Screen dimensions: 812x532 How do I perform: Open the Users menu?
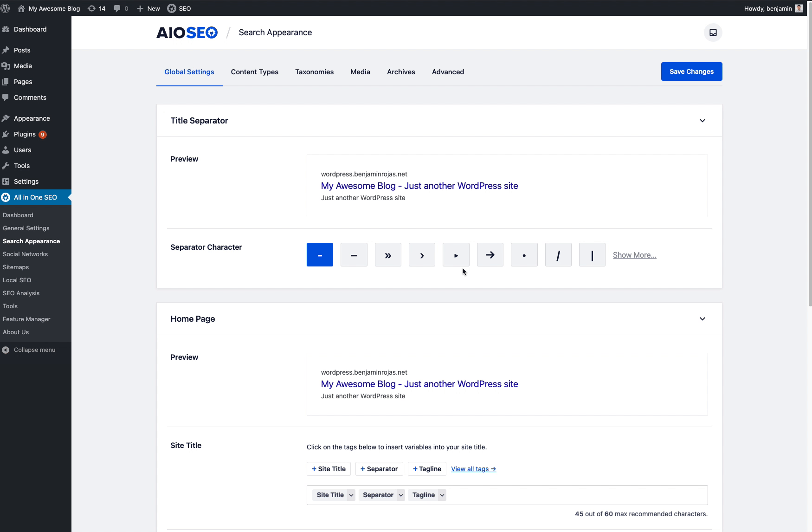(x=22, y=150)
